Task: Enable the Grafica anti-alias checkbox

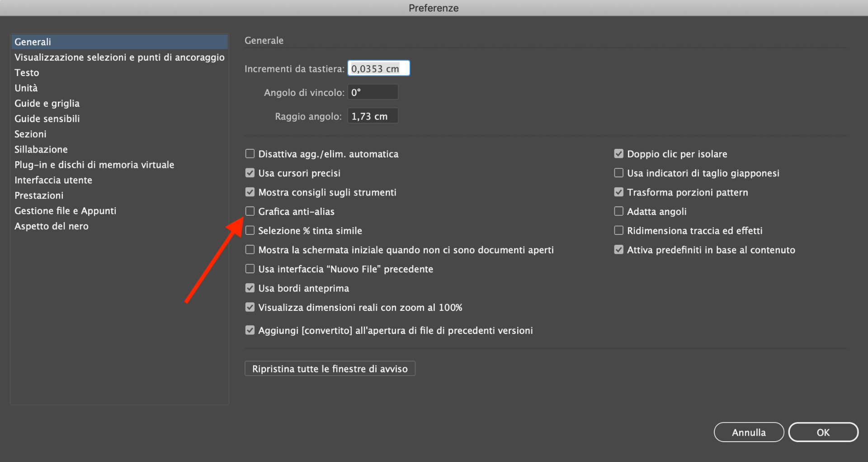Action: 250,211
